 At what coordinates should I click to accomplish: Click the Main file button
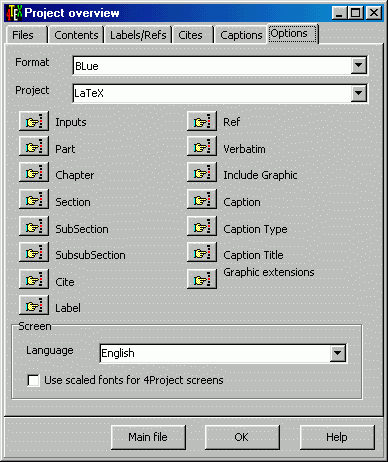(148, 437)
